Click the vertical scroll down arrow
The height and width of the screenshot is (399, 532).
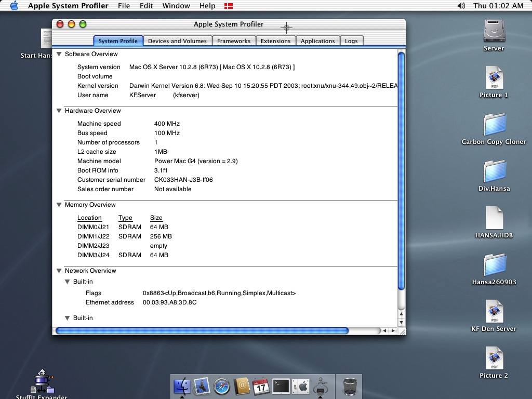pyautogui.click(x=402, y=322)
